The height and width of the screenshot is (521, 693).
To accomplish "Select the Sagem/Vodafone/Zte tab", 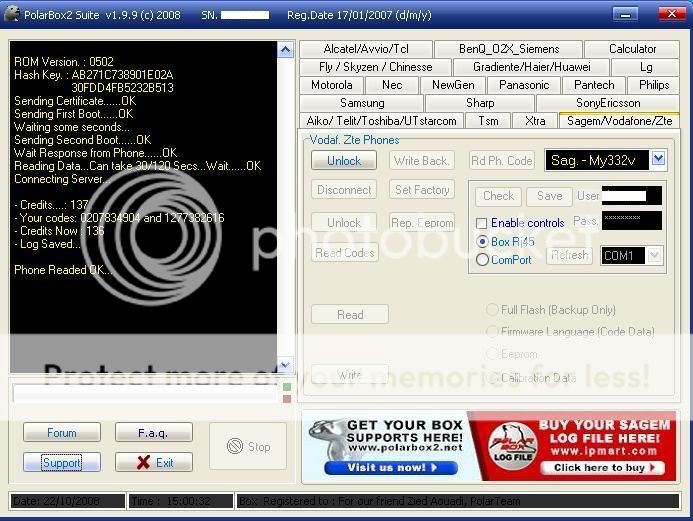I will [619, 121].
